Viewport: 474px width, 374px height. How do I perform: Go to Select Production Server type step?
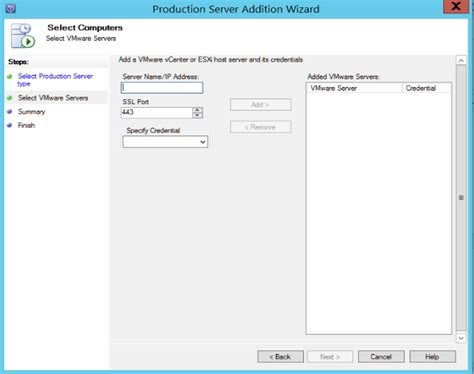pos(55,80)
